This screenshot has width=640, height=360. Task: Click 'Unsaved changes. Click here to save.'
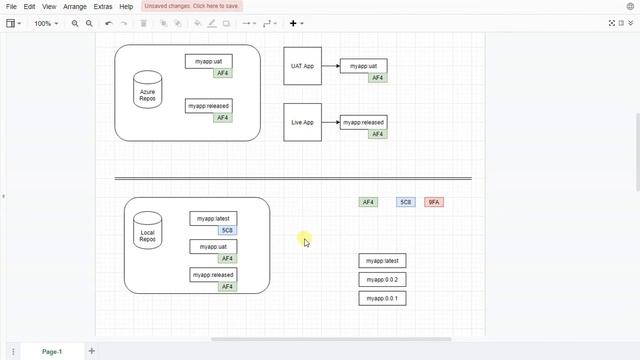point(192,6)
